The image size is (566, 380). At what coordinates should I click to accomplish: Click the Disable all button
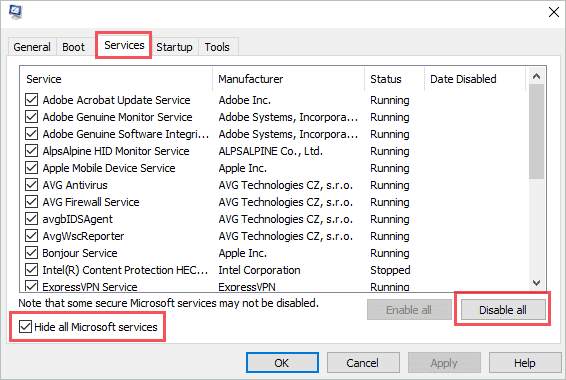pyautogui.click(x=503, y=310)
